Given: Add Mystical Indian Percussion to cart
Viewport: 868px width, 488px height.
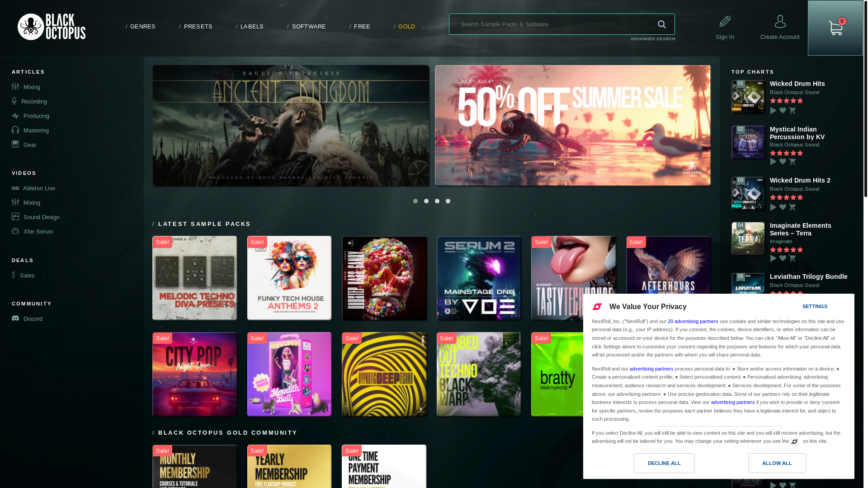Looking at the screenshot, I should pyautogui.click(x=793, y=162).
